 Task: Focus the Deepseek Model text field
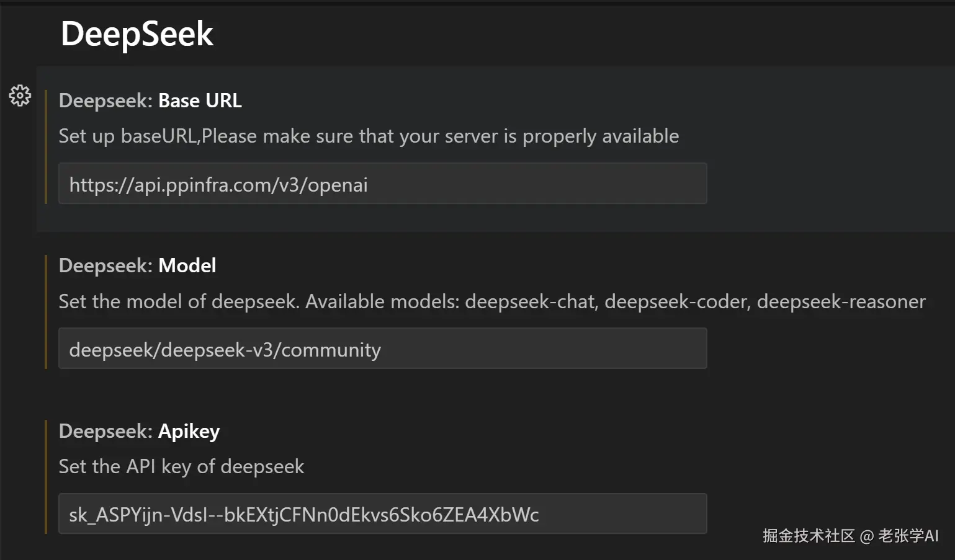[382, 349]
